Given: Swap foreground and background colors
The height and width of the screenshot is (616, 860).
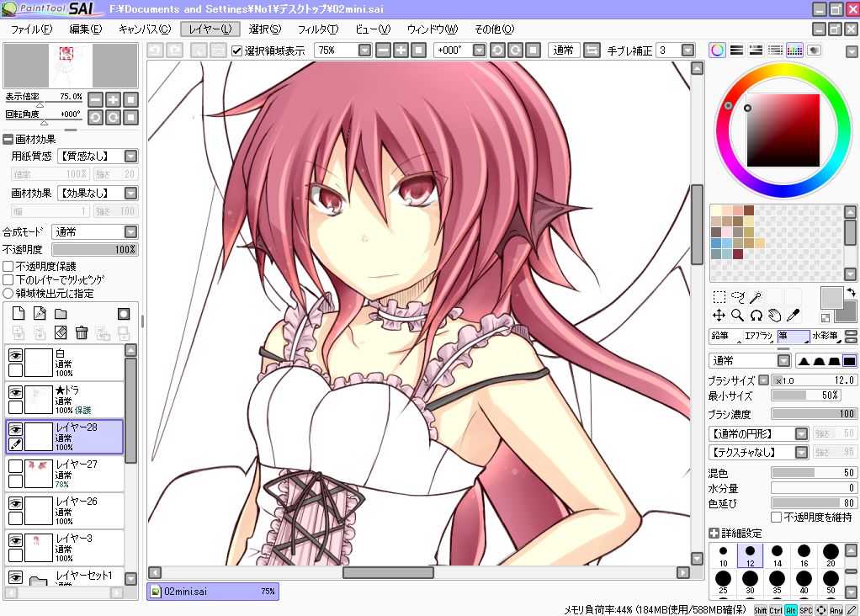Looking at the screenshot, I should point(851,293).
